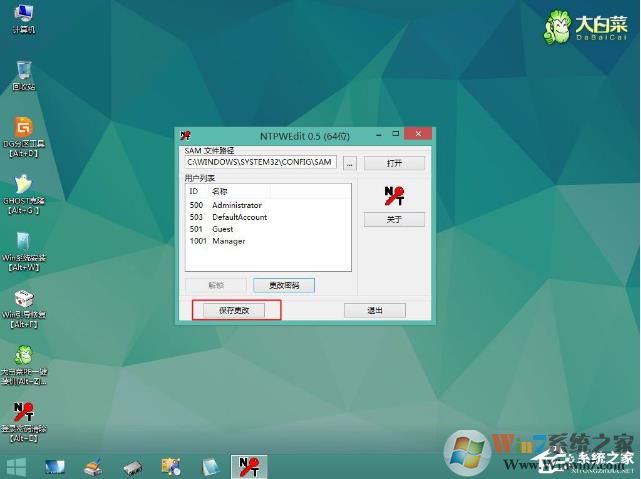Viewport: 641px width, 479px height.
Task: Click the browse '...' button
Action: pyautogui.click(x=350, y=163)
